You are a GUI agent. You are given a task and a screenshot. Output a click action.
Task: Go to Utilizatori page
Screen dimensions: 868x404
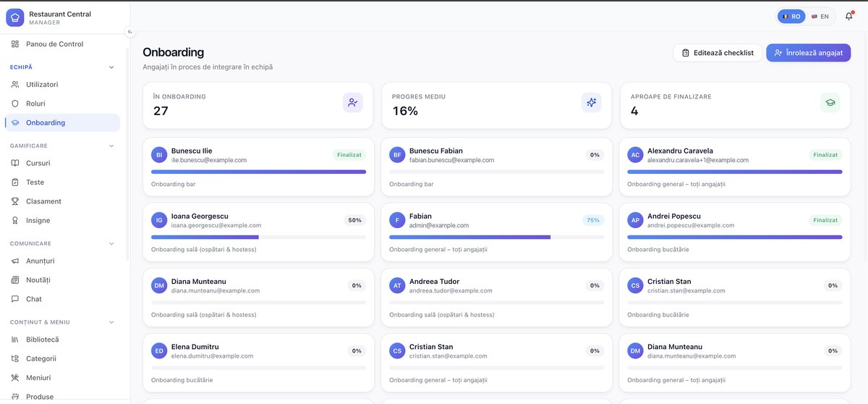point(63,85)
